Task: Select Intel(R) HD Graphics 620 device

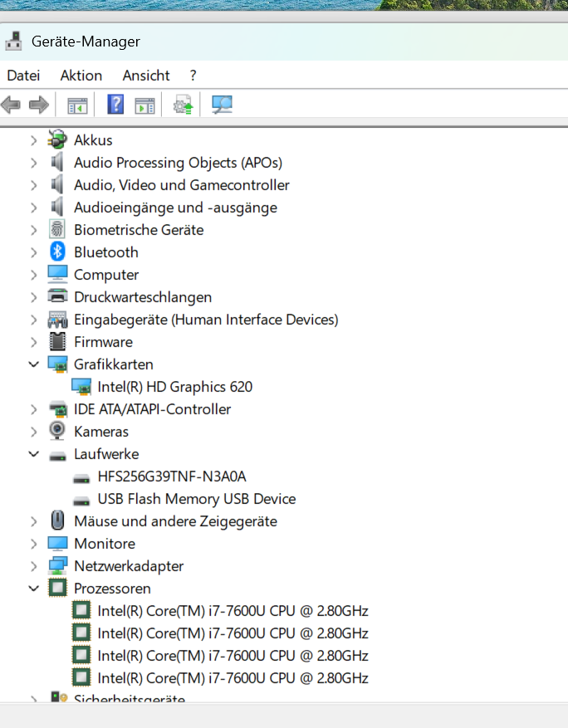Action: click(174, 387)
